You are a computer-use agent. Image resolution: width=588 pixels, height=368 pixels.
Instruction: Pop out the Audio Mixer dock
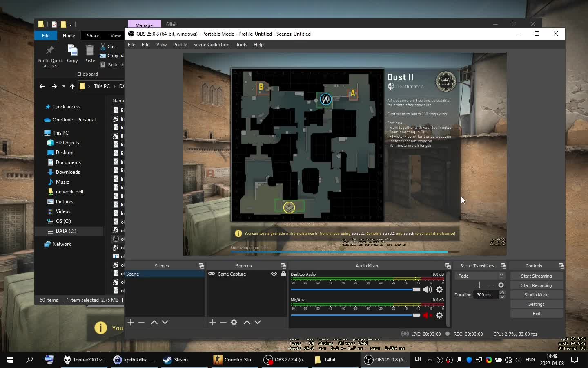(x=448, y=266)
